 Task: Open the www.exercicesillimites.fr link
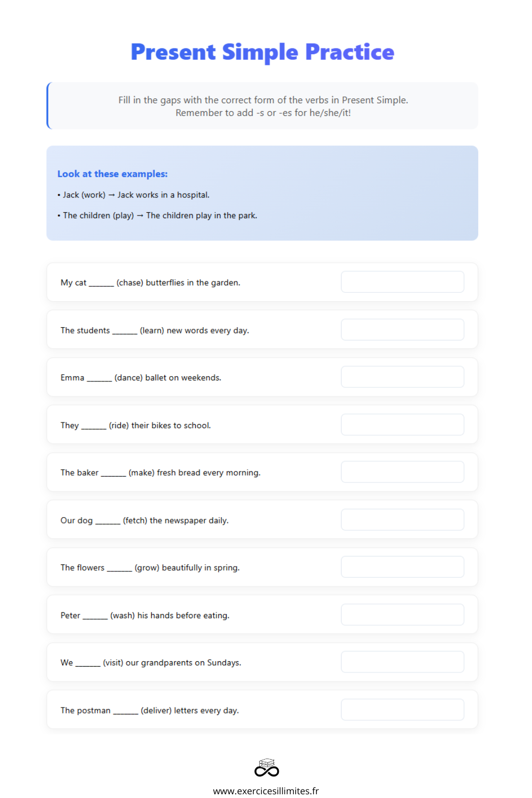(x=266, y=791)
